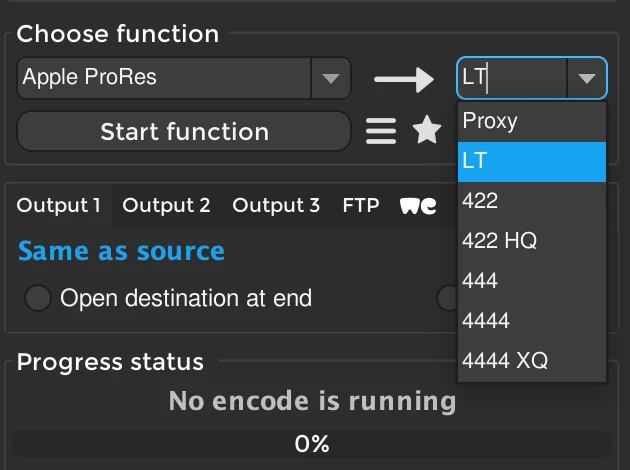Screen dimensions: 630x470
Task: Click into the LT profile text field
Action: click(512, 78)
